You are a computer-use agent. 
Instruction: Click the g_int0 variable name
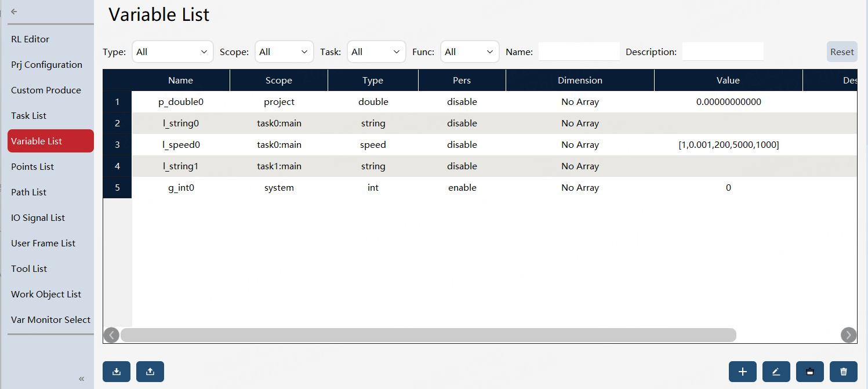coord(181,188)
